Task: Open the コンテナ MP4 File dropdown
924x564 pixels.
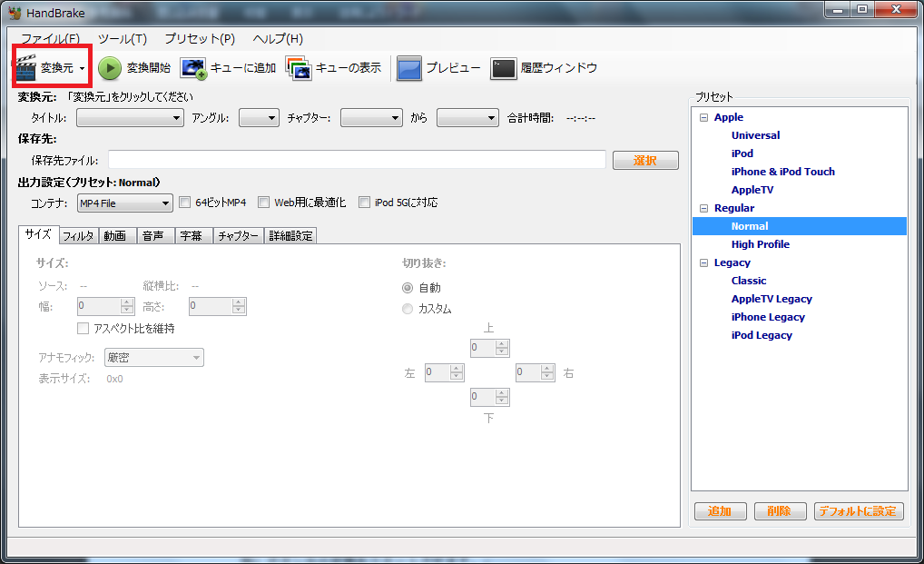Action: pos(125,203)
